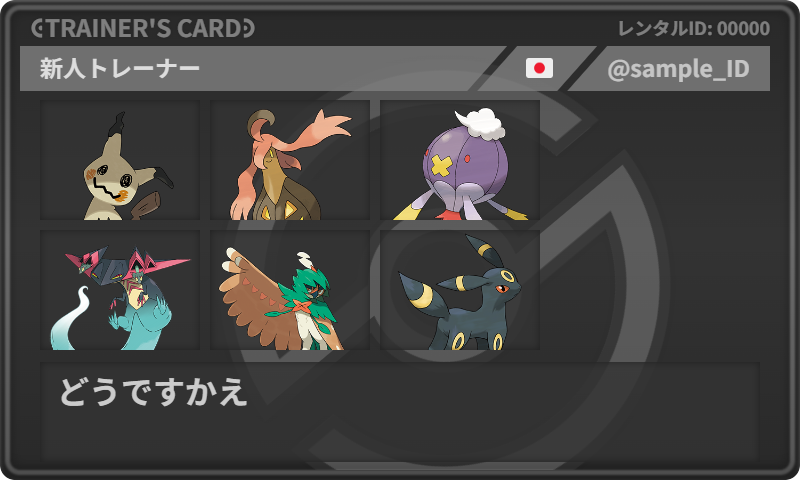Click the bracket icon after TRAINER'S CARD
This screenshot has width=800, height=480.
[x=248, y=29]
